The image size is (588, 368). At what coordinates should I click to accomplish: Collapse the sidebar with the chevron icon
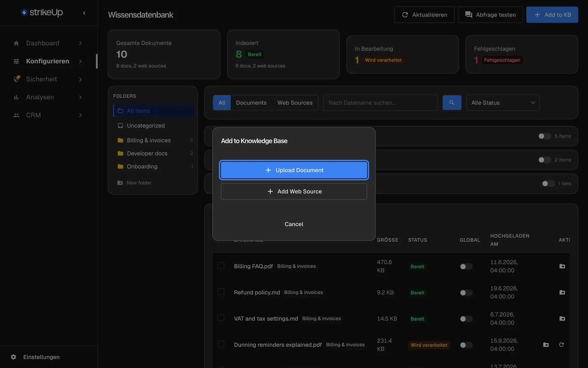pos(84,13)
